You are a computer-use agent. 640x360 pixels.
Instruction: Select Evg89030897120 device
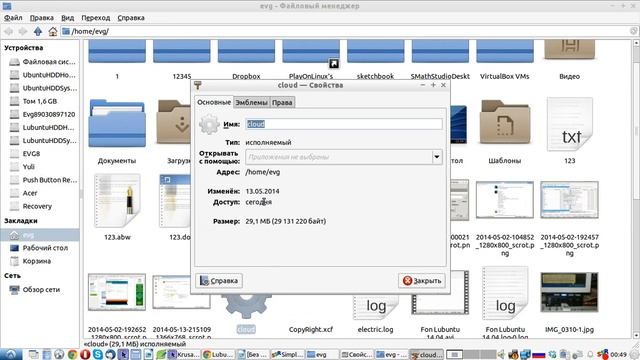tap(42, 114)
